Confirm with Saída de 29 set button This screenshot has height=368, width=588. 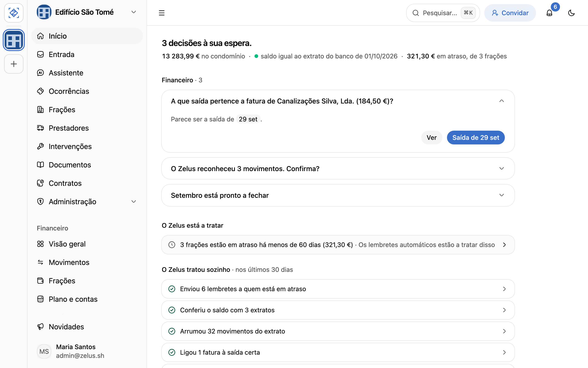click(x=475, y=138)
